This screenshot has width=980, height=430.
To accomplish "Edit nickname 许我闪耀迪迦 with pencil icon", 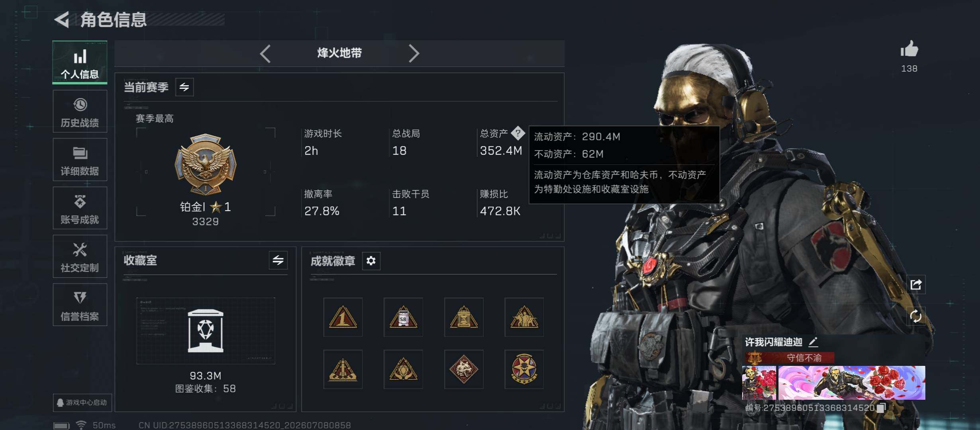I will [813, 342].
